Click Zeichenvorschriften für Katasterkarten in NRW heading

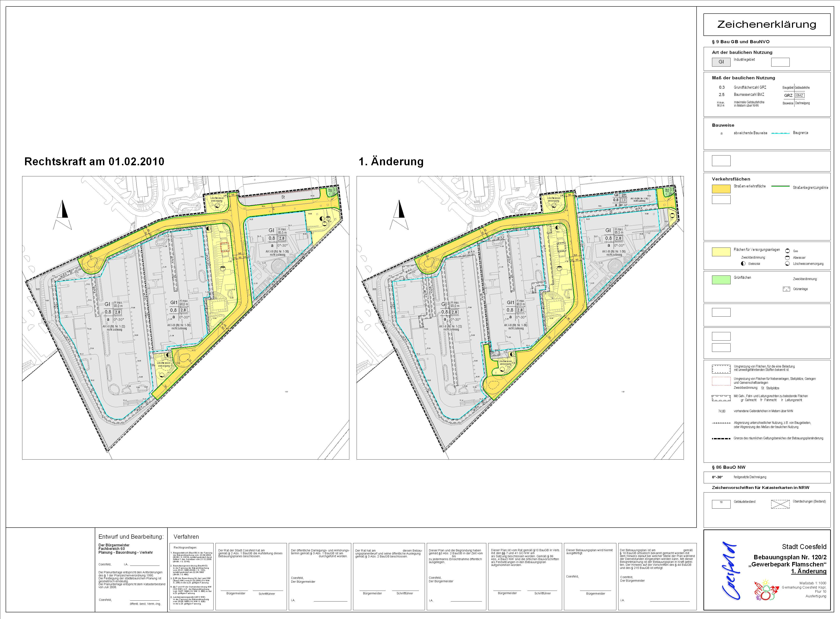coord(760,488)
